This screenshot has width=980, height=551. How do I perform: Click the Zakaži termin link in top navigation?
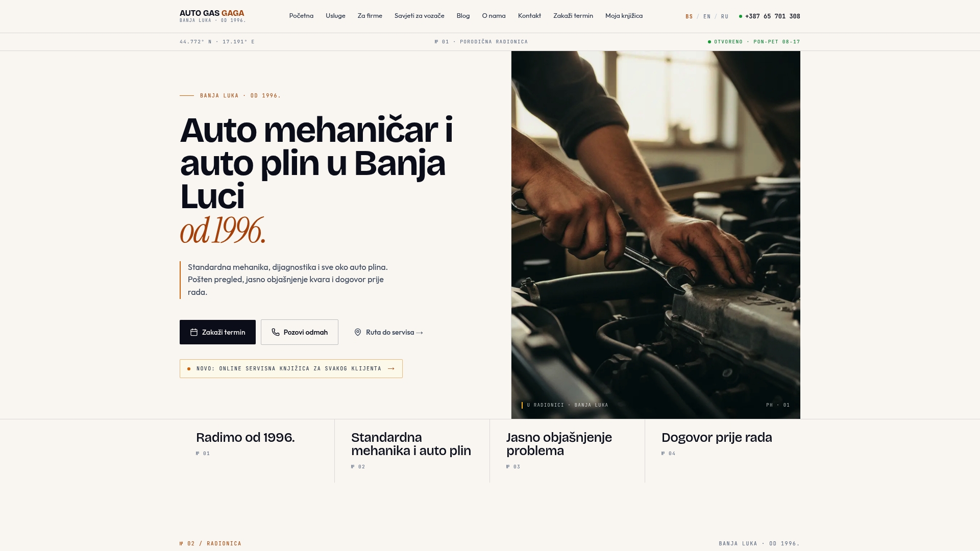[x=573, y=16]
